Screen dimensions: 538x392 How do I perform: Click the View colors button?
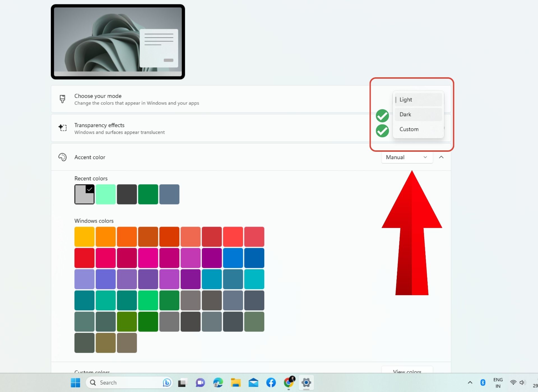pos(407,371)
